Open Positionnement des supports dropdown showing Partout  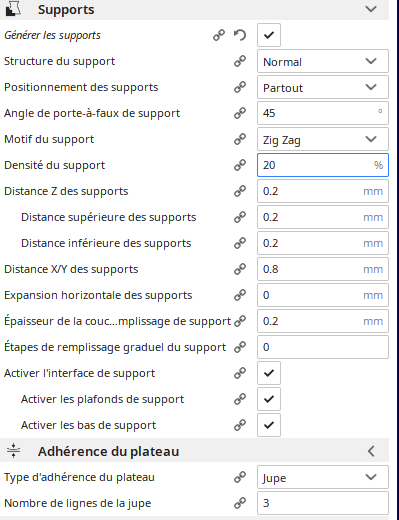tap(323, 87)
